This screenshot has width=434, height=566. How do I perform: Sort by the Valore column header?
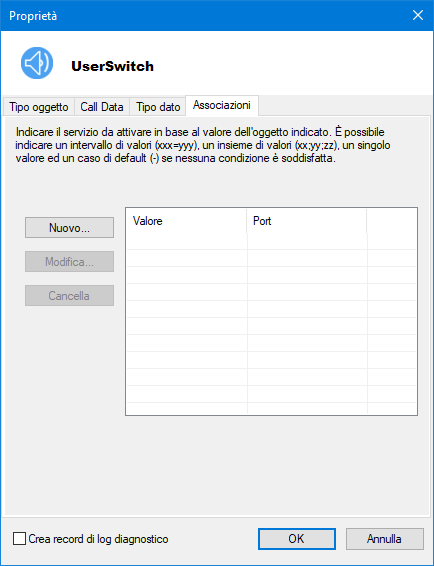coord(186,221)
